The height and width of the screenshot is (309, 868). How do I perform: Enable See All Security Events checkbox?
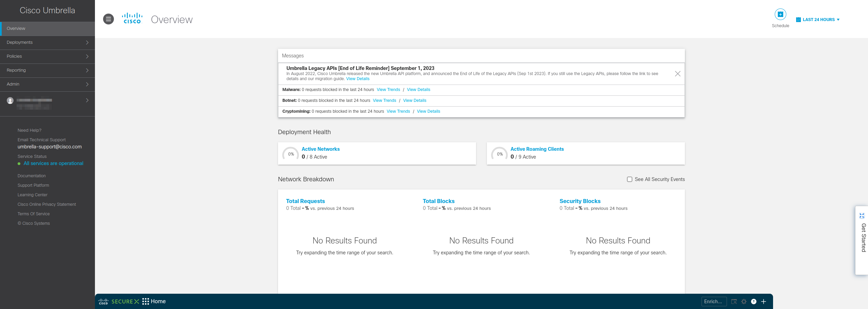[630, 179]
